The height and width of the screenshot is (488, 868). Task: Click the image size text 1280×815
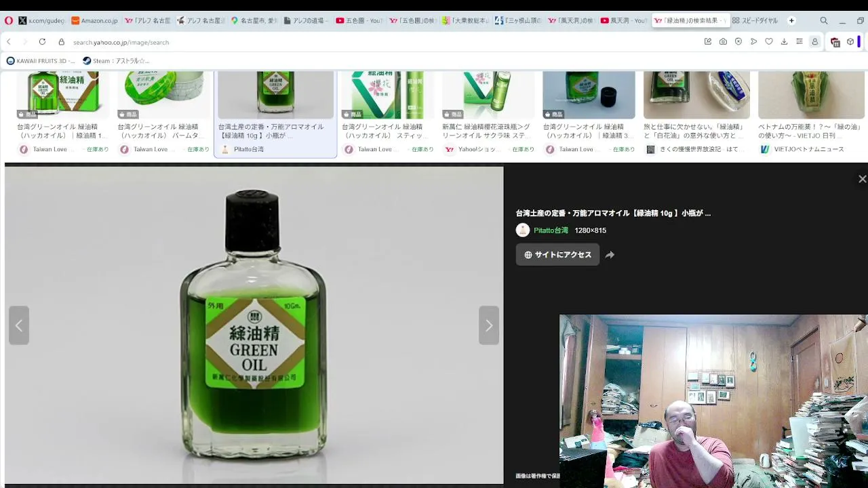pos(591,230)
